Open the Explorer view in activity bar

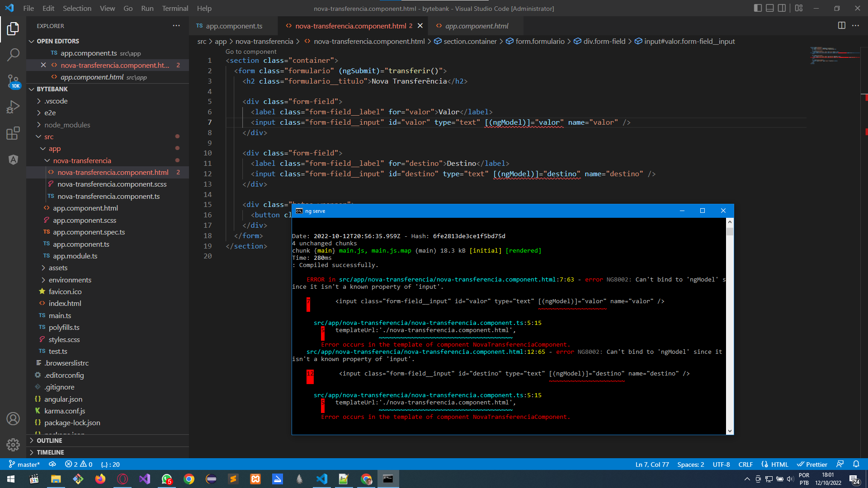(13, 29)
